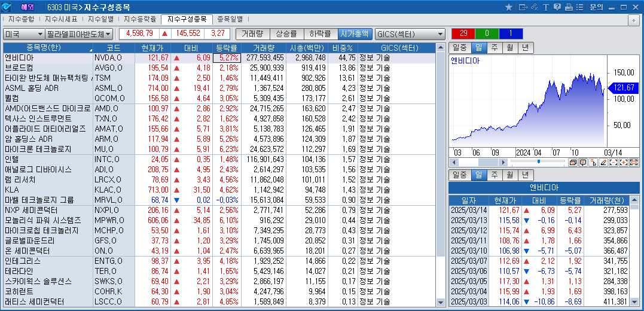Viewport: 644px width, 311px height.
Task: Open the GICS(섹터) dropdown
Action: click(x=410, y=34)
